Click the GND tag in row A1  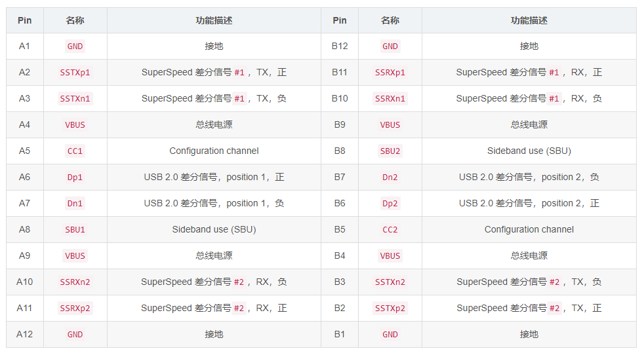pos(75,47)
